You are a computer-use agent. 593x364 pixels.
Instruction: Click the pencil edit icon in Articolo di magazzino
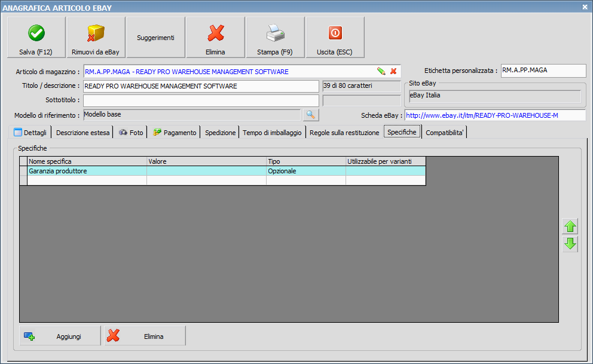tap(381, 71)
